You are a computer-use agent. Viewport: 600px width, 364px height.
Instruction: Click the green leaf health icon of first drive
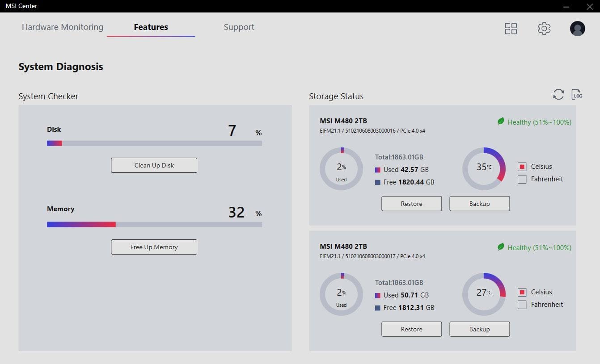click(501, 121)
